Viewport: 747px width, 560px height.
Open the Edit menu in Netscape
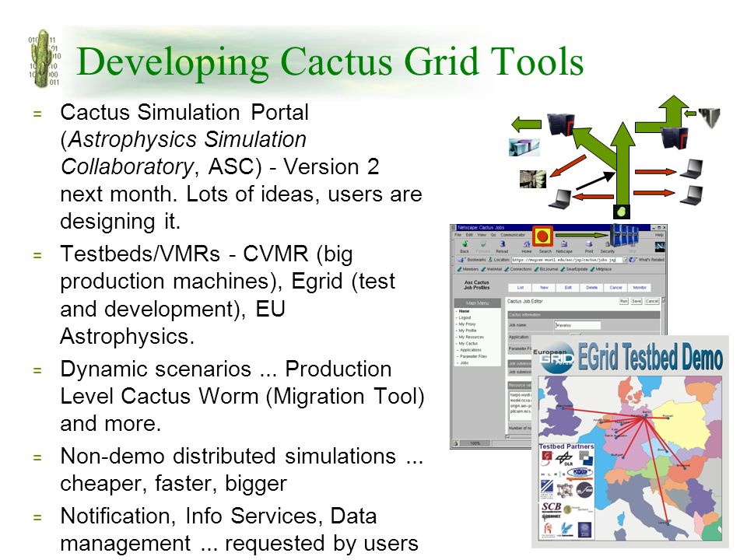[469, 235]
